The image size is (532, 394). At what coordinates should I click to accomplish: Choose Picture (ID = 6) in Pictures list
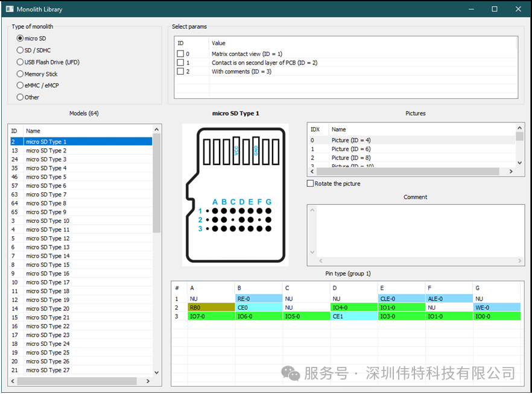(351, 149)
